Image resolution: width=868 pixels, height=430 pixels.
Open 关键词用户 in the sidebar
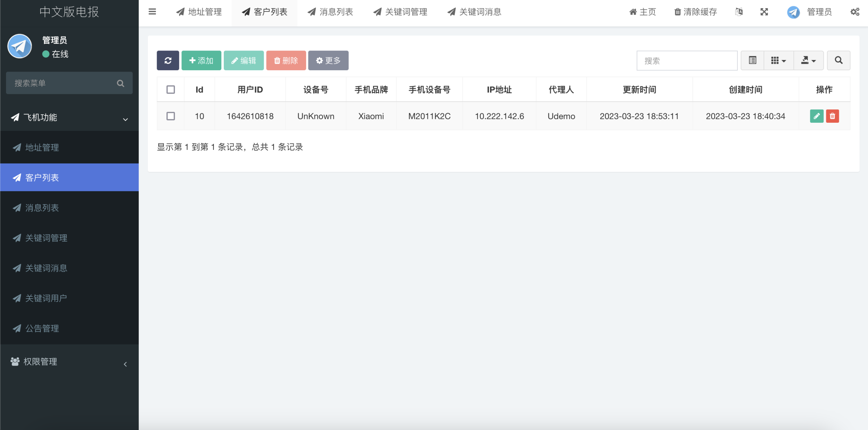click(46, 298)
